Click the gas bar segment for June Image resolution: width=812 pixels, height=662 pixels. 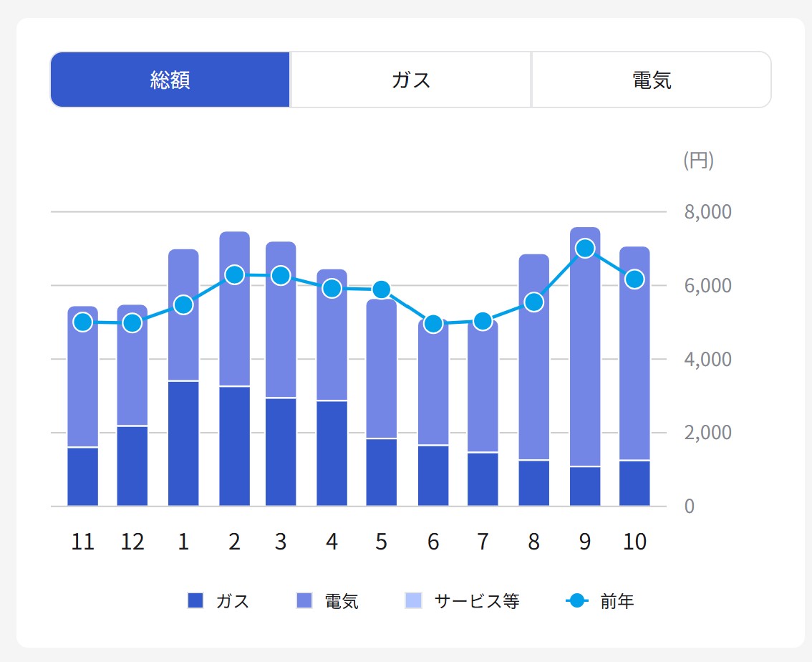433,476
